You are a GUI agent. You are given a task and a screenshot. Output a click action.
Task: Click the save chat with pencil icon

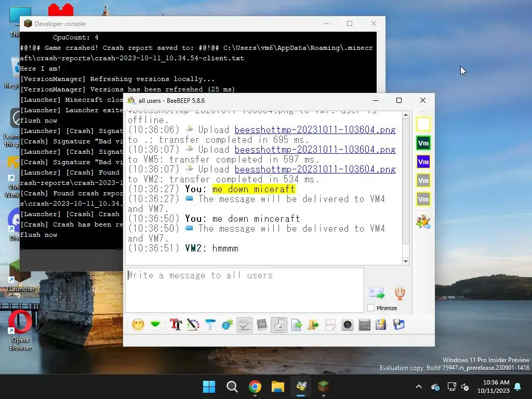381,325
